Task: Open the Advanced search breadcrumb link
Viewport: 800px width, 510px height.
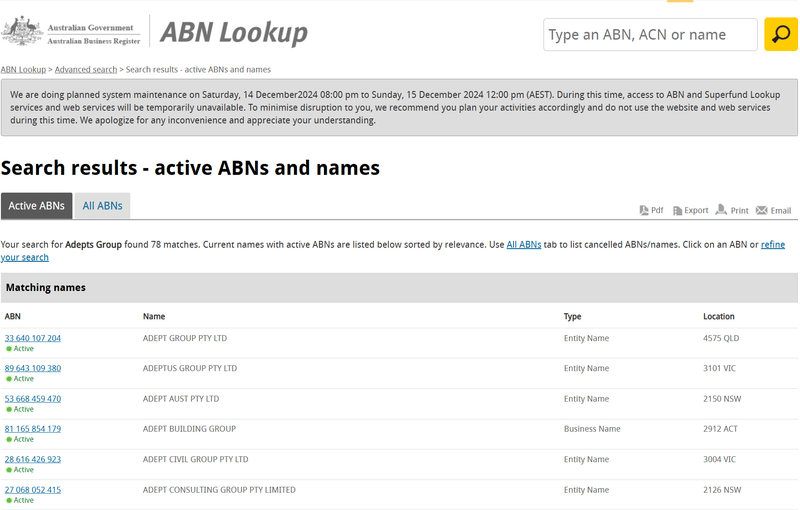Action: coord(86,69)
